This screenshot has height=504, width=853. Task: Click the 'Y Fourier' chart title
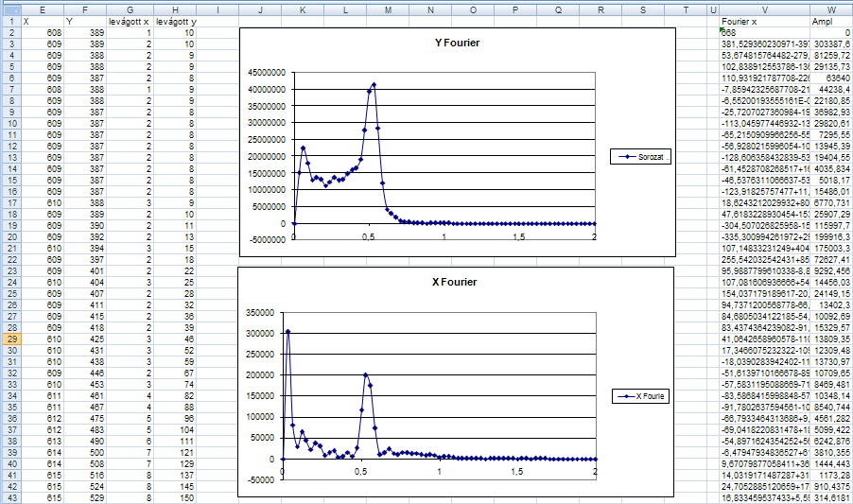coord(457,43)
